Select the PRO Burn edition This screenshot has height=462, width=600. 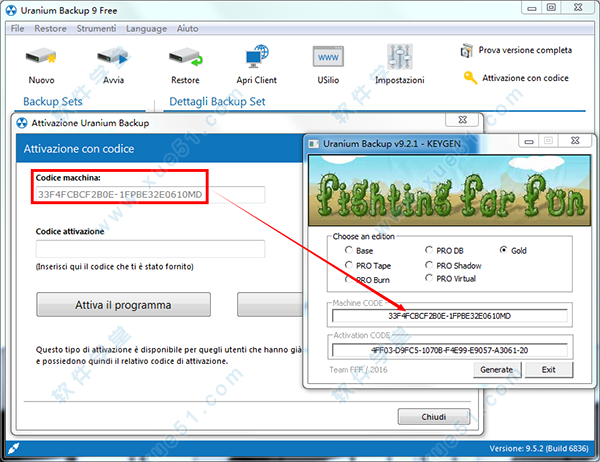click(x=349, y=279)
